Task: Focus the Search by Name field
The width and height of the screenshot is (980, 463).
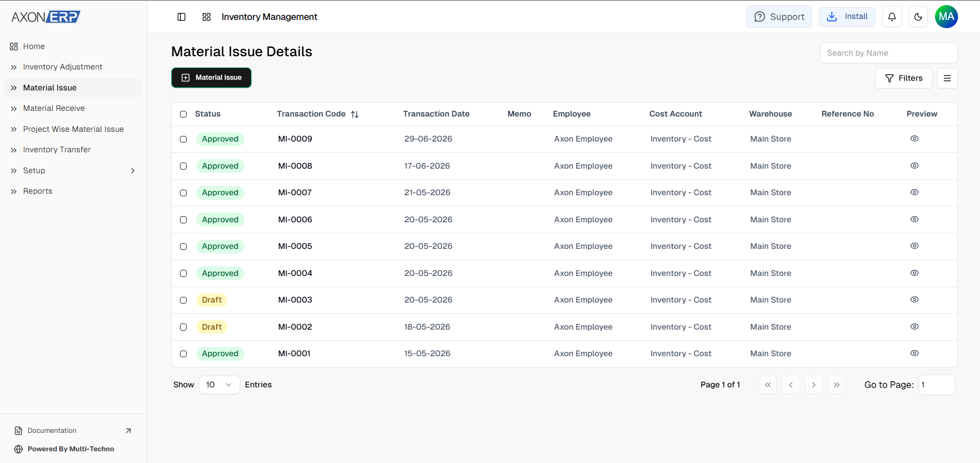Action: pyautogui.click(x=888, y=53)
